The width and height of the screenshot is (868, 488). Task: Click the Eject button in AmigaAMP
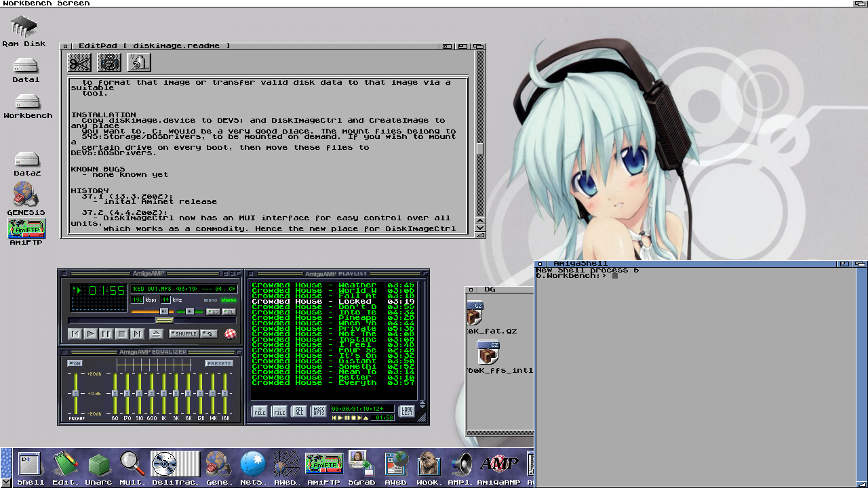pos(157,333)
